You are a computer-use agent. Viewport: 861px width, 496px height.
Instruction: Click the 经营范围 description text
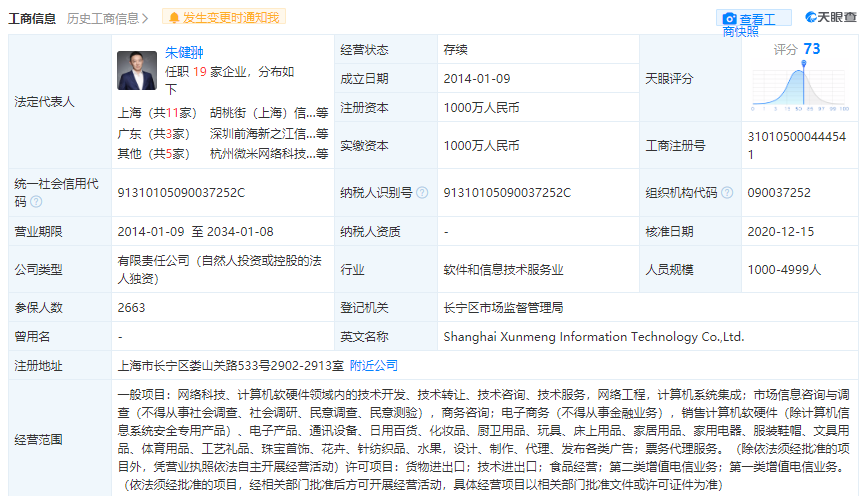click(x=484, y=439)
